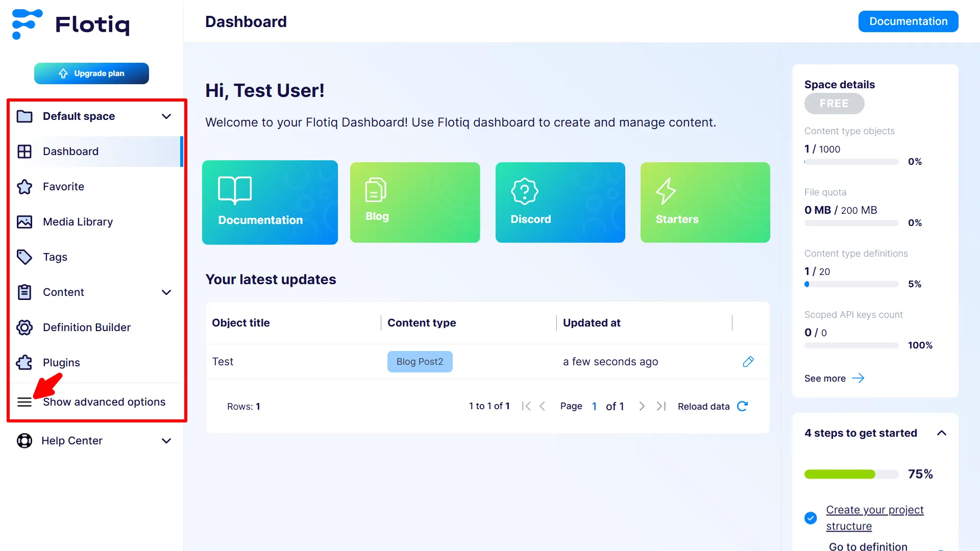Click the Reload data refresh icon
980x551 pixels.
(x=743, y=406)
